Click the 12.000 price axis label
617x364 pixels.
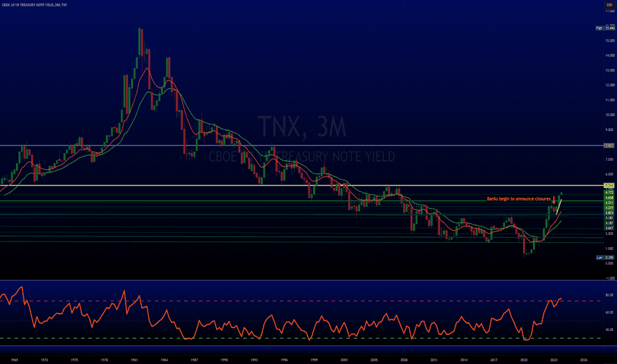(x=610, y=85)
